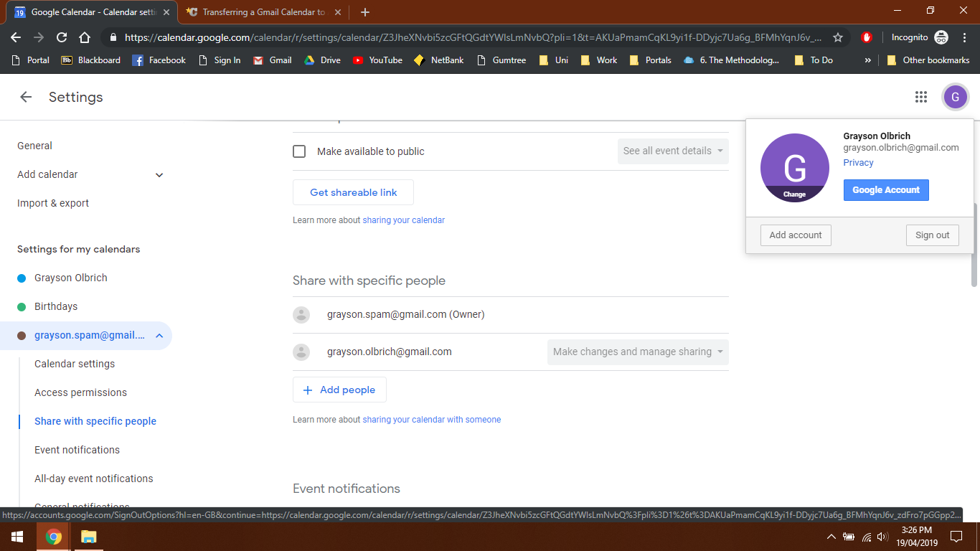The height and width of the screenshot is (551, 980).
Task: Open Gmail bookmark
Action: (x=272, y=60)
